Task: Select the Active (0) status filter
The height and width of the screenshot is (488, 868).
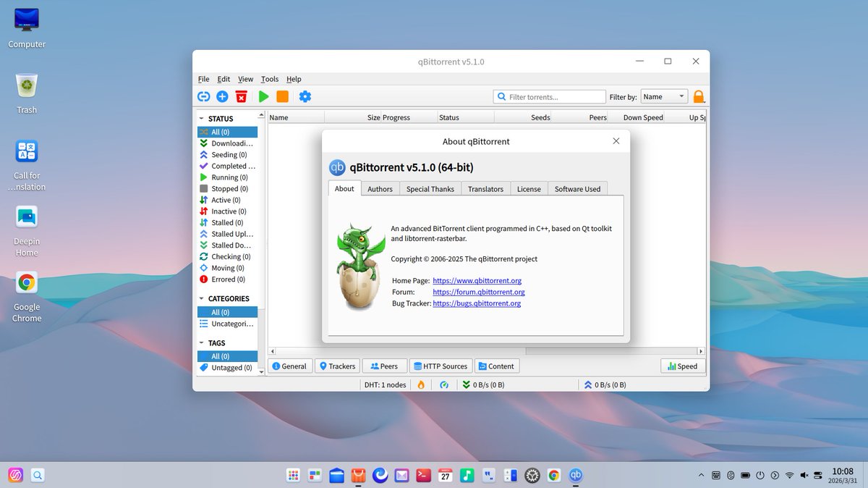Action: [227, 200]
